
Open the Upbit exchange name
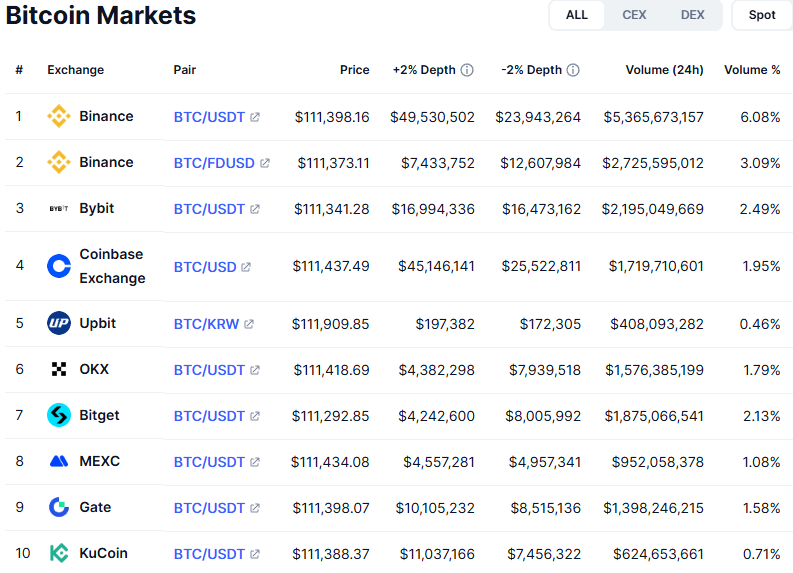98,323
